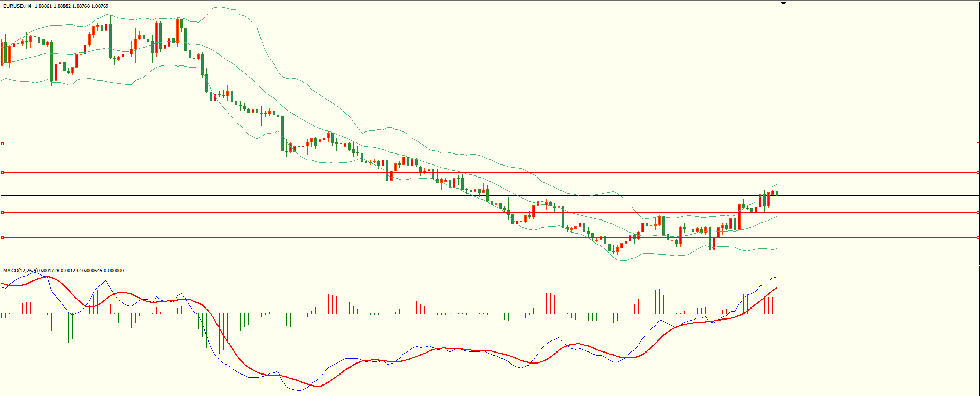Select right end of upper Bollinger band
The width and height of the screenshot is (980, 396).
(x=776, y=184)
